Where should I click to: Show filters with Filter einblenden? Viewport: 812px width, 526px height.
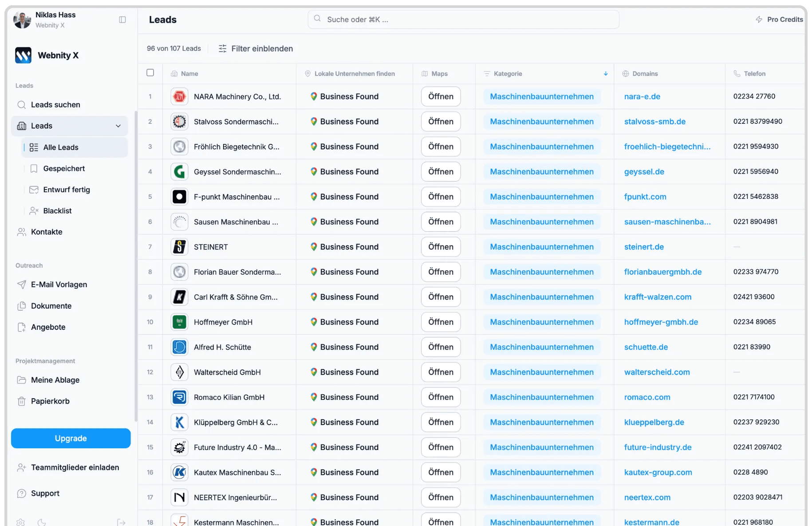256,49
